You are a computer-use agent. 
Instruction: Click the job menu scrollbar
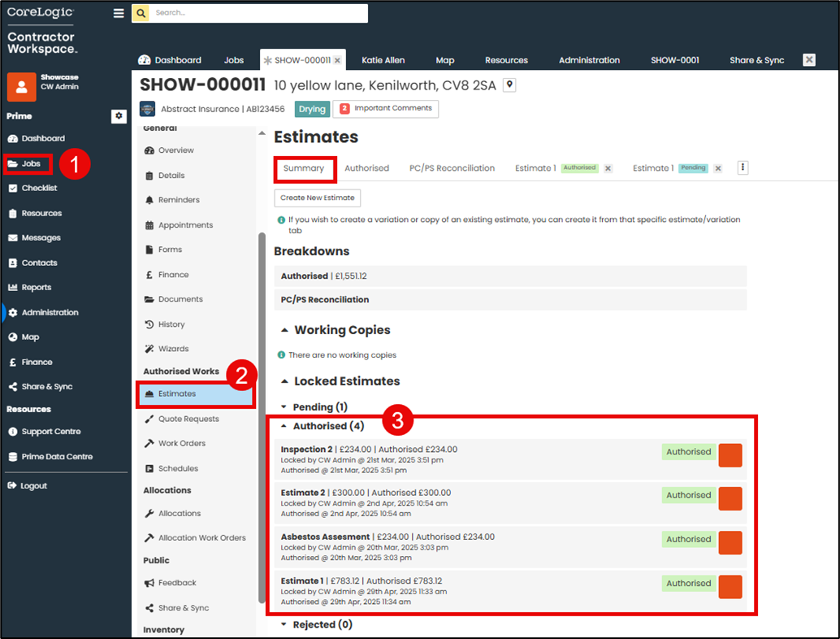click(262, 418)
